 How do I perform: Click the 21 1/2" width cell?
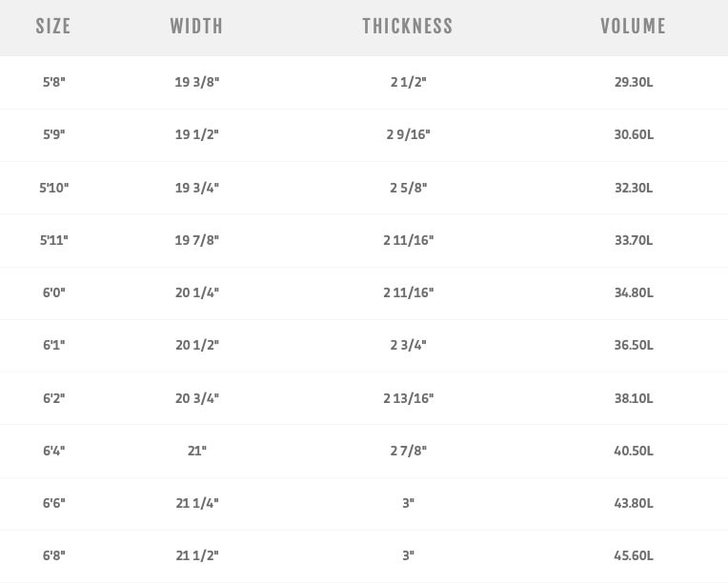[197, 555]
